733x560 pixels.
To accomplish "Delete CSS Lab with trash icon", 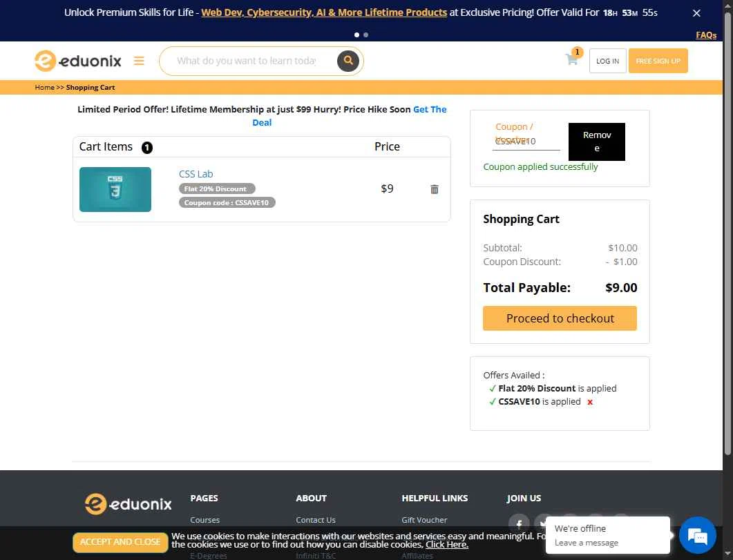I will 435,189.
